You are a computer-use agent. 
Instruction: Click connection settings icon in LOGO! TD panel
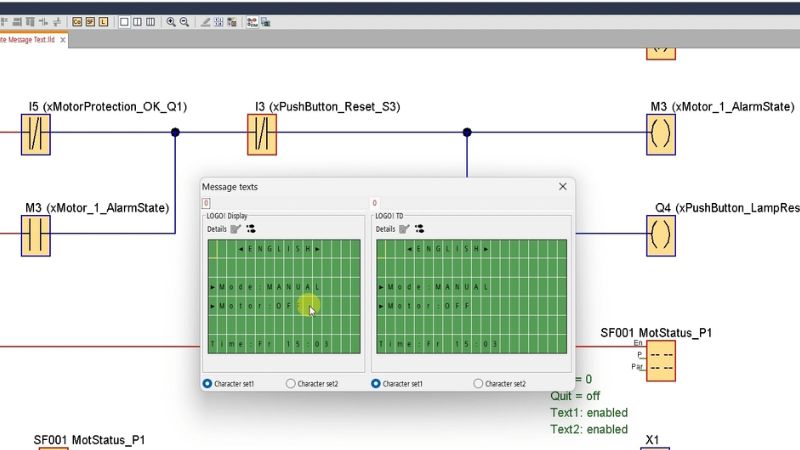(x=419, y=229)
